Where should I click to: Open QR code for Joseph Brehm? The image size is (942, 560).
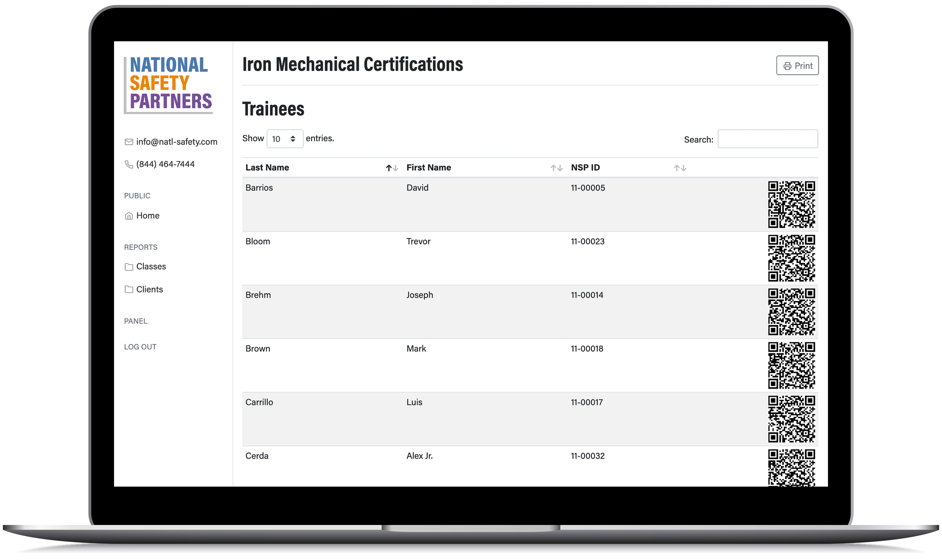click(x=791, y=312)
